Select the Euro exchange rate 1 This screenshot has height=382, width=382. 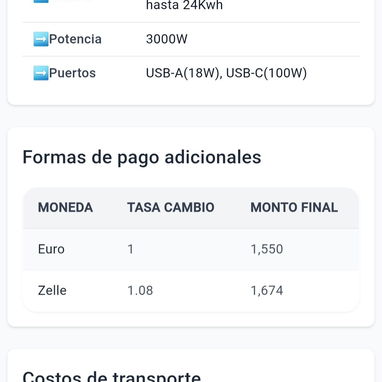tap(131, 249)
